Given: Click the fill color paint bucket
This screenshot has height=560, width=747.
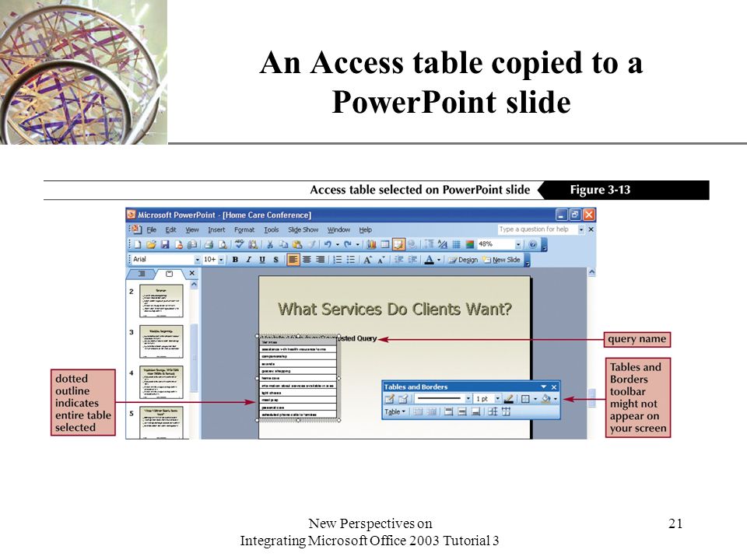Looking at the screenshot, I should pyautogui.click(x=546, y=399).
